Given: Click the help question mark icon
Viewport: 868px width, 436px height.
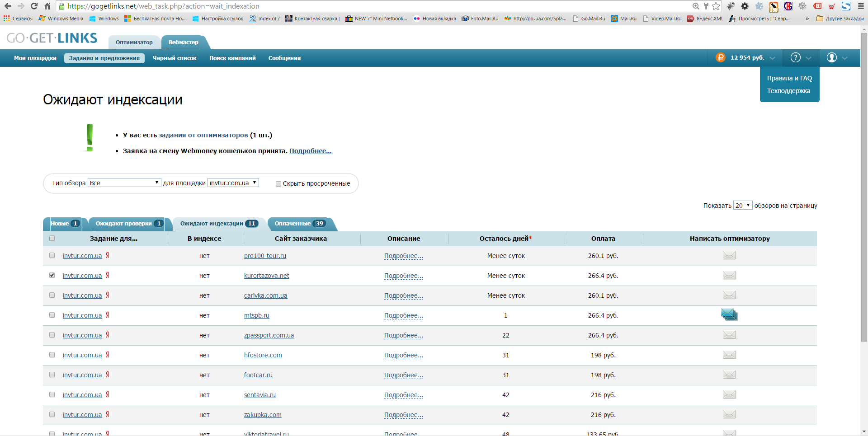Looking at the screenshot, I should (x=795, y=57).
